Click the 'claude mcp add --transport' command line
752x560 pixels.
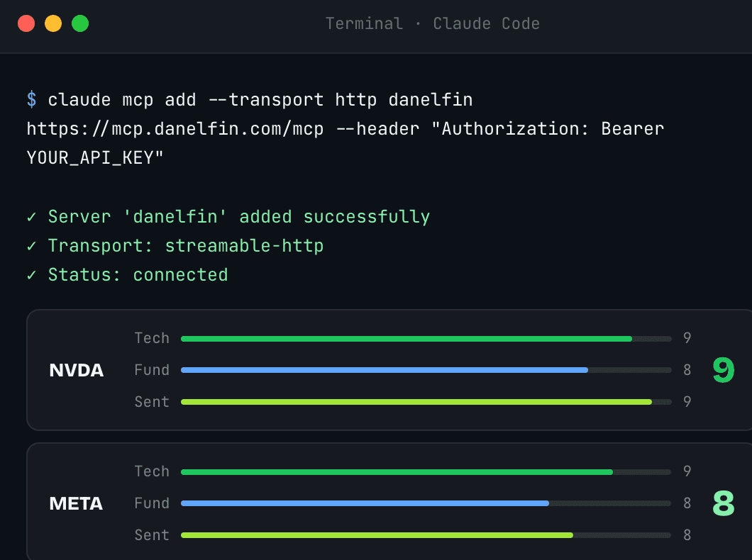click(260, 100)
